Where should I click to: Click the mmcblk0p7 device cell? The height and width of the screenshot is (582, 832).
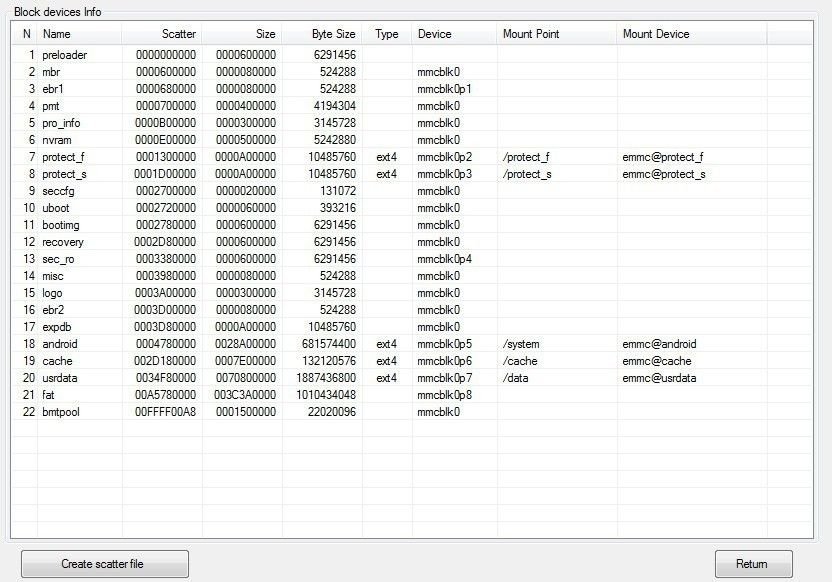(x=445, y=378)
